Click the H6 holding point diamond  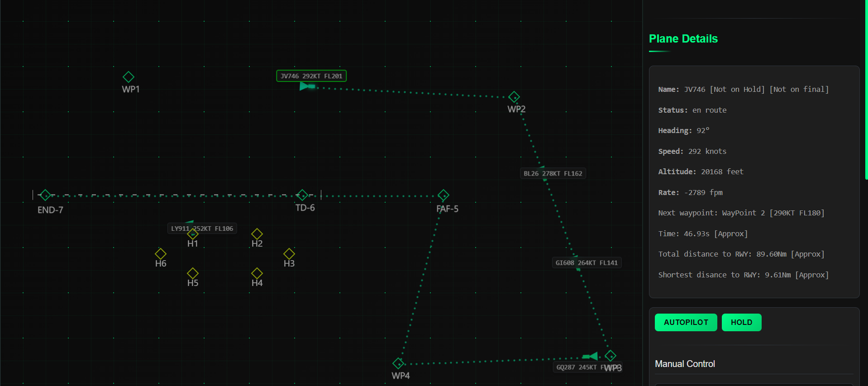click(161, 254)
